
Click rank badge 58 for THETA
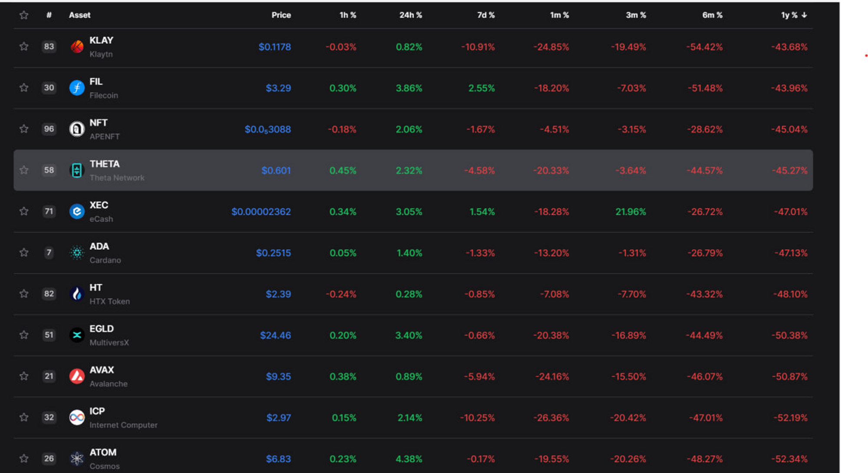(x=49, y=170)
